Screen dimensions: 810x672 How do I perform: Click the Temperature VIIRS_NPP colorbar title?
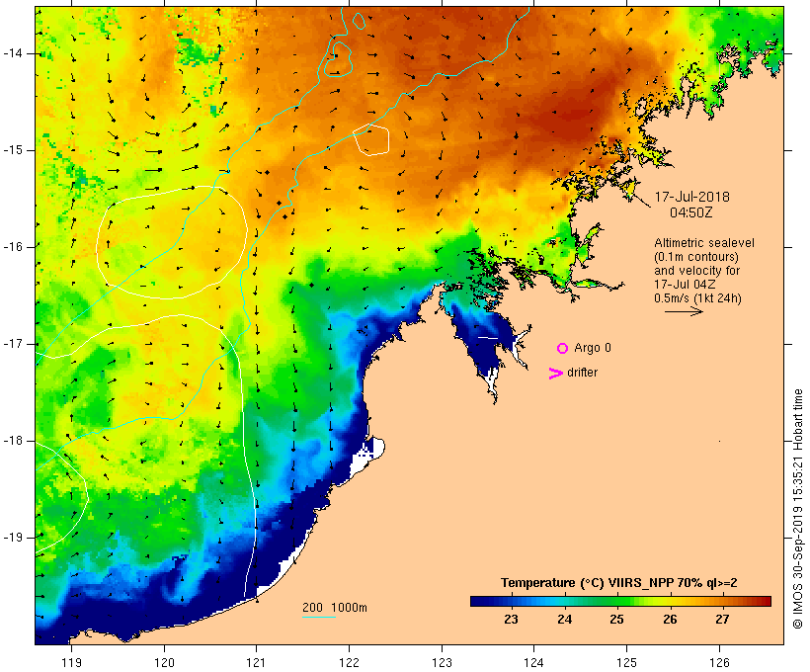619,583
